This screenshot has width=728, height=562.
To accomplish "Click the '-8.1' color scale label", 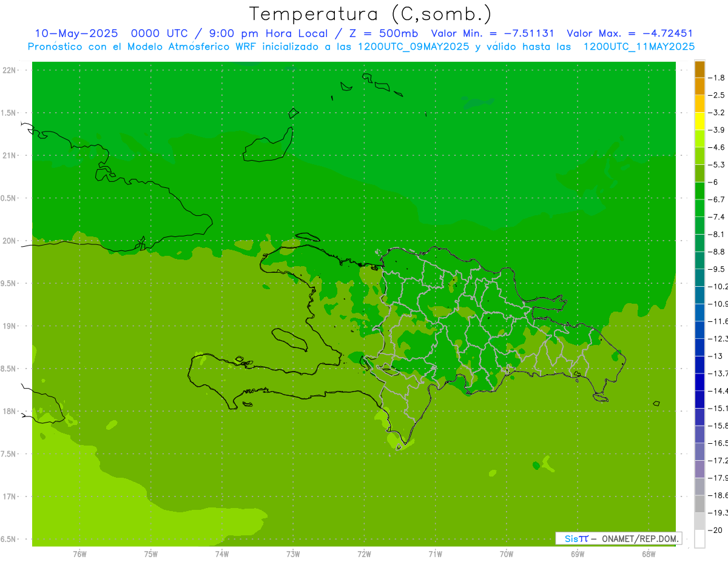I will pos(716,235).
